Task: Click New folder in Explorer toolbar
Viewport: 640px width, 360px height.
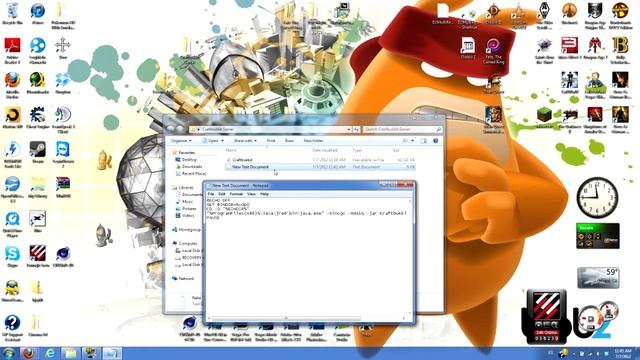Action: tap(313, 140)
